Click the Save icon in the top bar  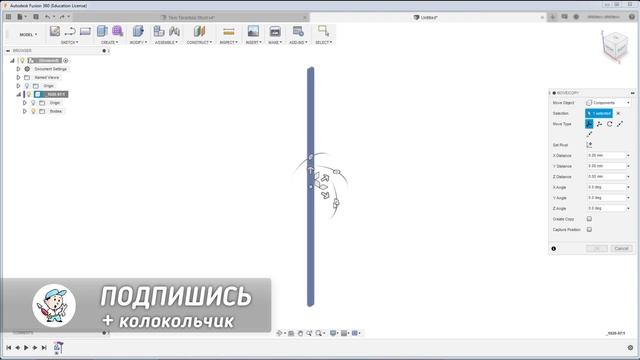click(36, 17)
